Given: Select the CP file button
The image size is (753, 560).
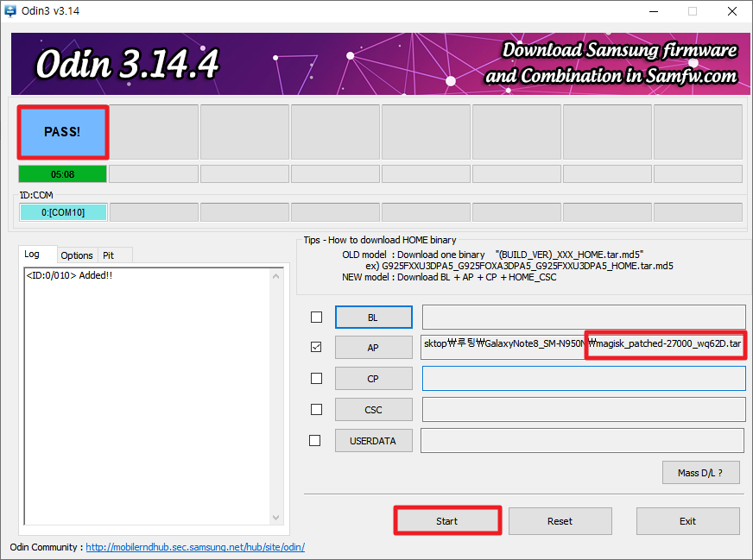Looking at the screenshot, I should tap(374, 379).
